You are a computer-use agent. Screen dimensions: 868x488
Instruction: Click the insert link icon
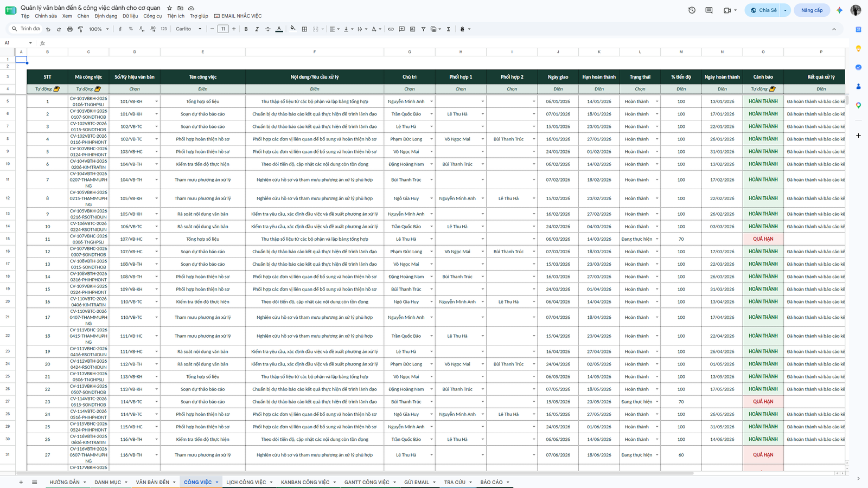pos(391,29)
